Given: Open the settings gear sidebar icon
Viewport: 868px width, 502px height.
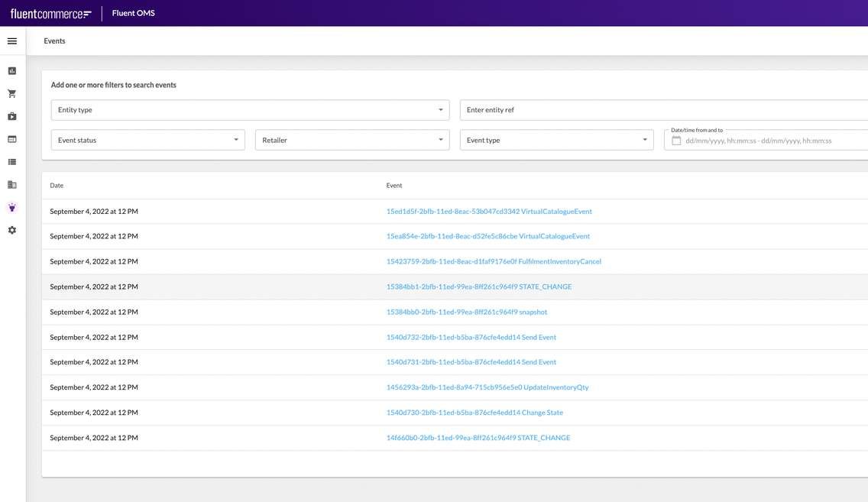Looking at the screenshot, I should click(x=12, y=230).
